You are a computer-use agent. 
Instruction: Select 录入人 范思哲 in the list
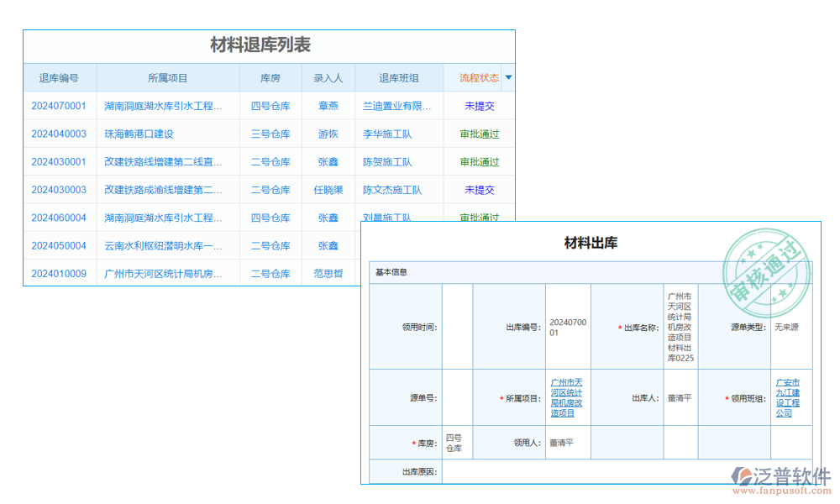(x=328, y=273)
